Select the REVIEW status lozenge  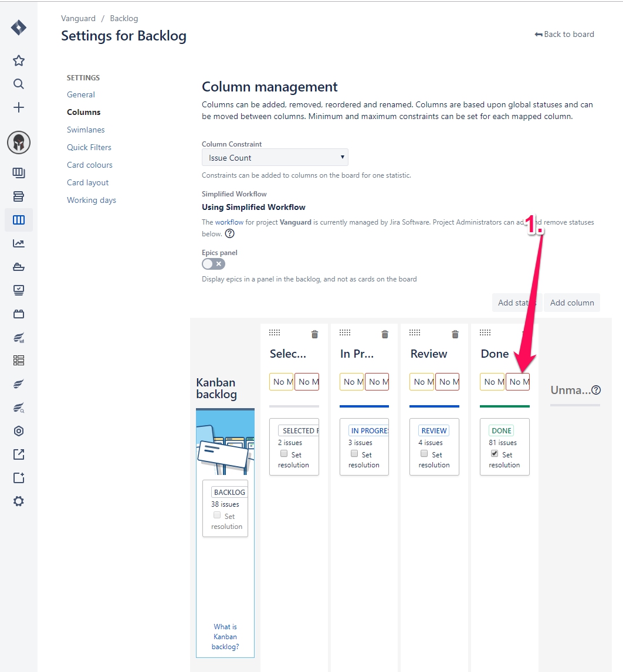(x=434, y=431)
